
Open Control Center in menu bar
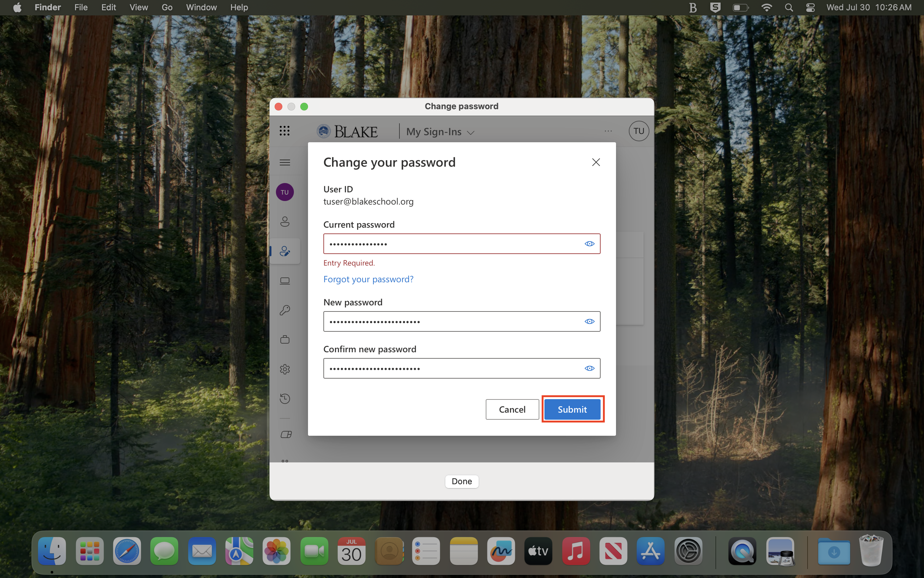pos(810,7)
